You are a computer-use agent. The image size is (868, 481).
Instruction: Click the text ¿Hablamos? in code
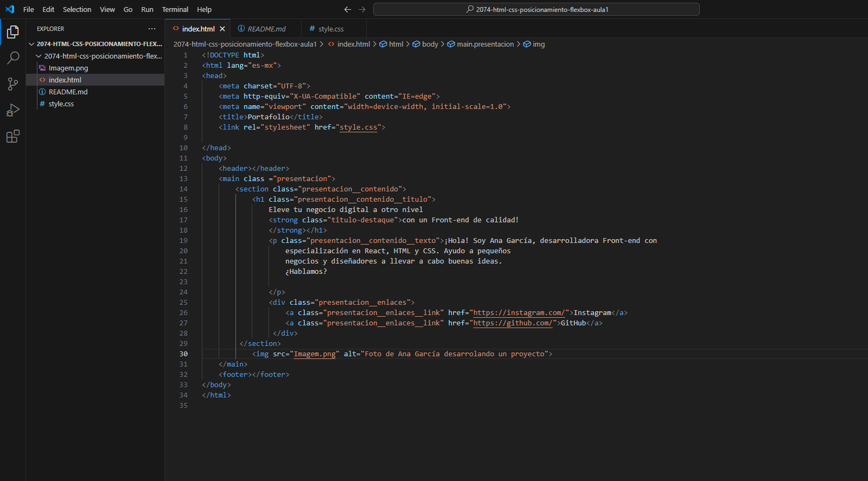coord(306,271)
